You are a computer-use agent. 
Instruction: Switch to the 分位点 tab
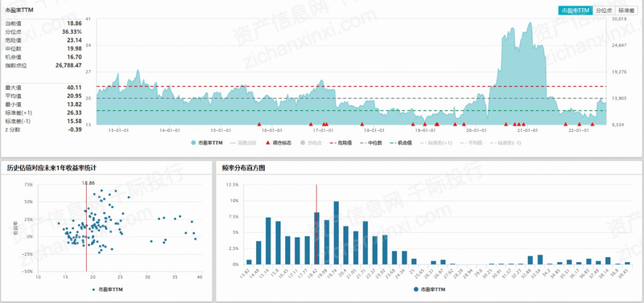[x=604, y=10]
